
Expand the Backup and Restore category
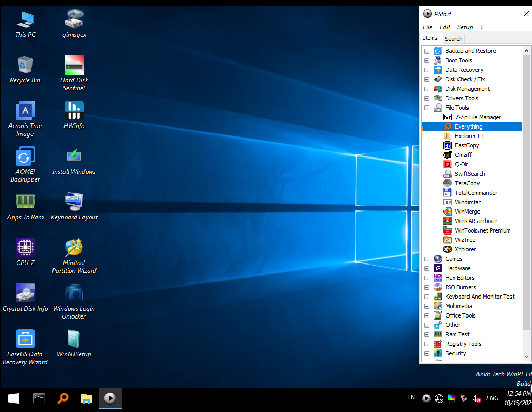pyautogui.click(x=427, y=51)
